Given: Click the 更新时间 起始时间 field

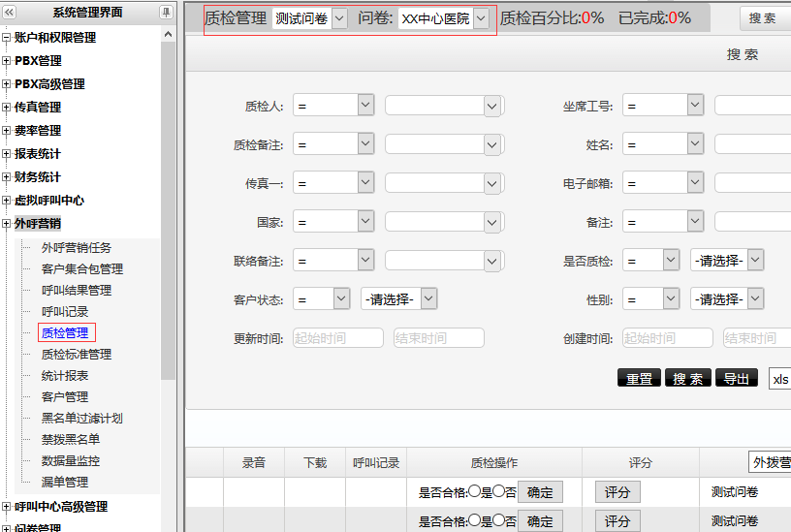Looking at the screenshot, I should click(x=337, y=338).
